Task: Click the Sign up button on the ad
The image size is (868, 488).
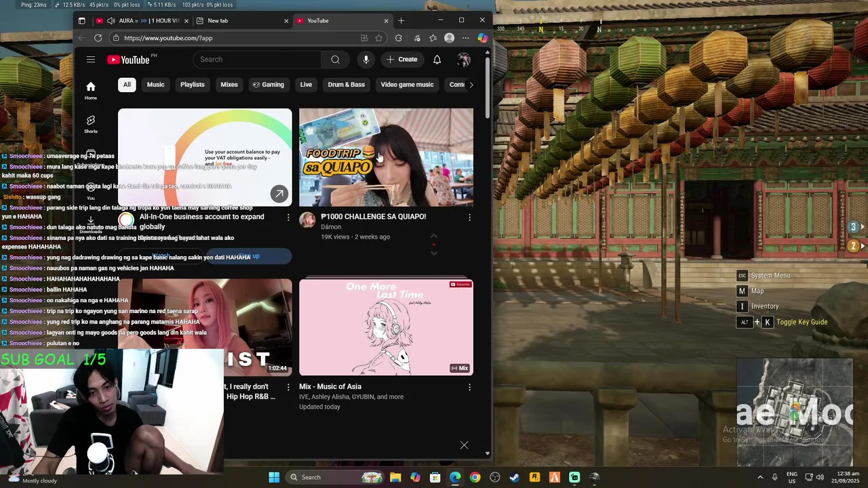Action: (249, 256)
